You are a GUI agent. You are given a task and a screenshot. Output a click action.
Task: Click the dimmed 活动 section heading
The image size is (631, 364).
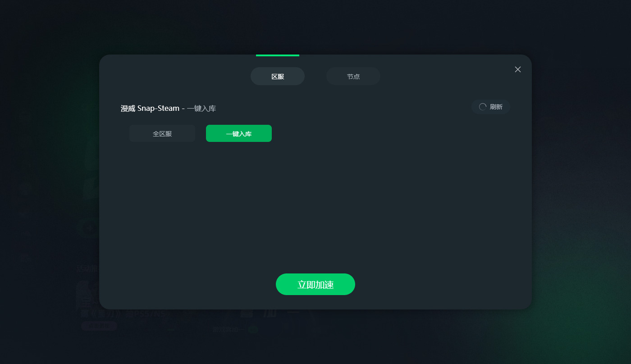click(x=87, y=268)
